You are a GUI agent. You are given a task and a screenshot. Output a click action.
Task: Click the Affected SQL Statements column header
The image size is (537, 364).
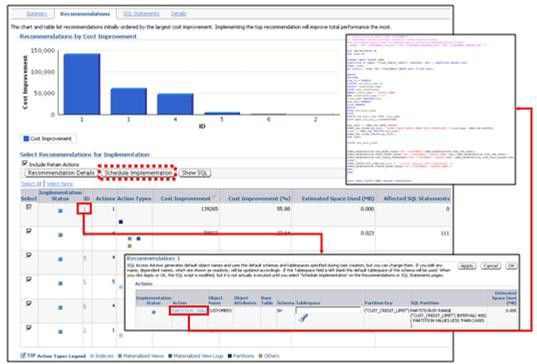[416, 199]
